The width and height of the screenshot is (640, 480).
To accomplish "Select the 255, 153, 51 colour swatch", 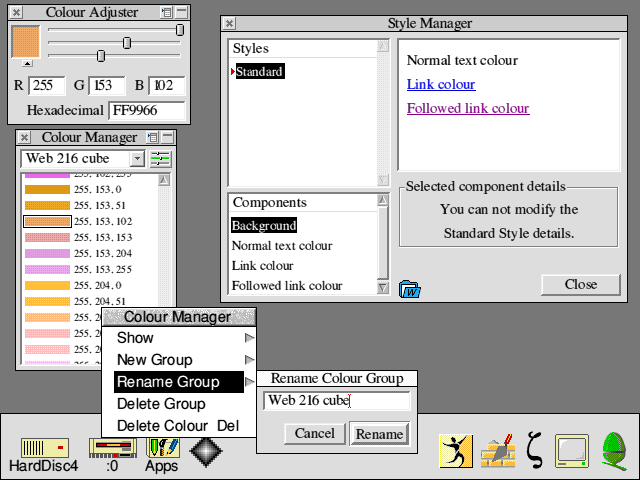I will click(x=47, y=205).
